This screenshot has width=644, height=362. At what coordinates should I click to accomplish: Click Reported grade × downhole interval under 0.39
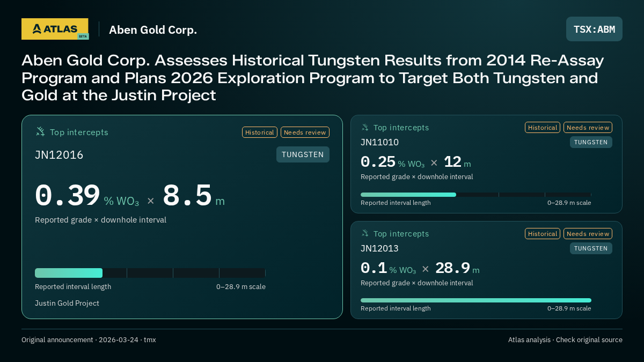click(100, 220)
